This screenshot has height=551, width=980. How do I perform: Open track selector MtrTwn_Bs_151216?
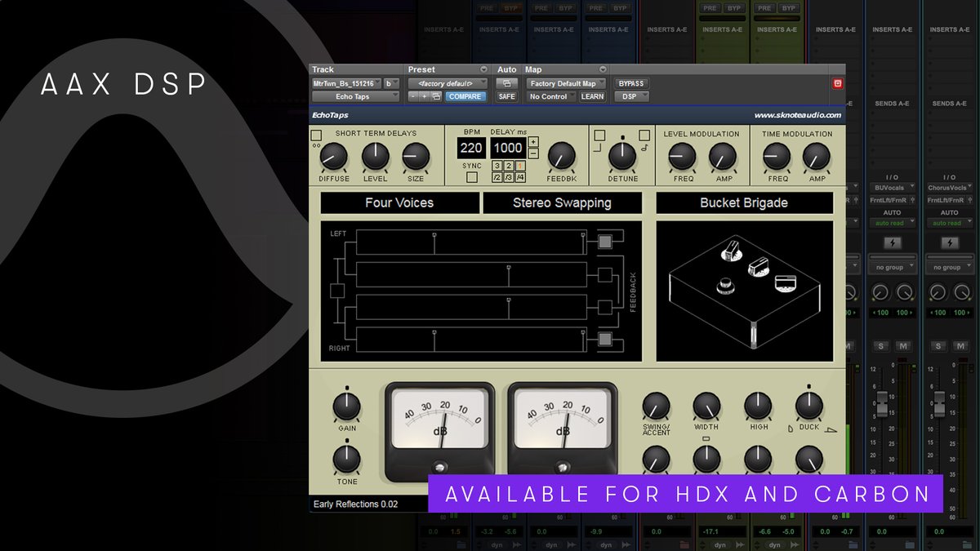pos(347,83)
